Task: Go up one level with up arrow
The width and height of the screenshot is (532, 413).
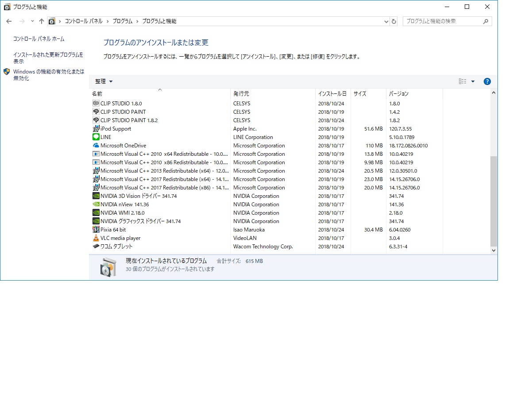Action: pos(42,21)
